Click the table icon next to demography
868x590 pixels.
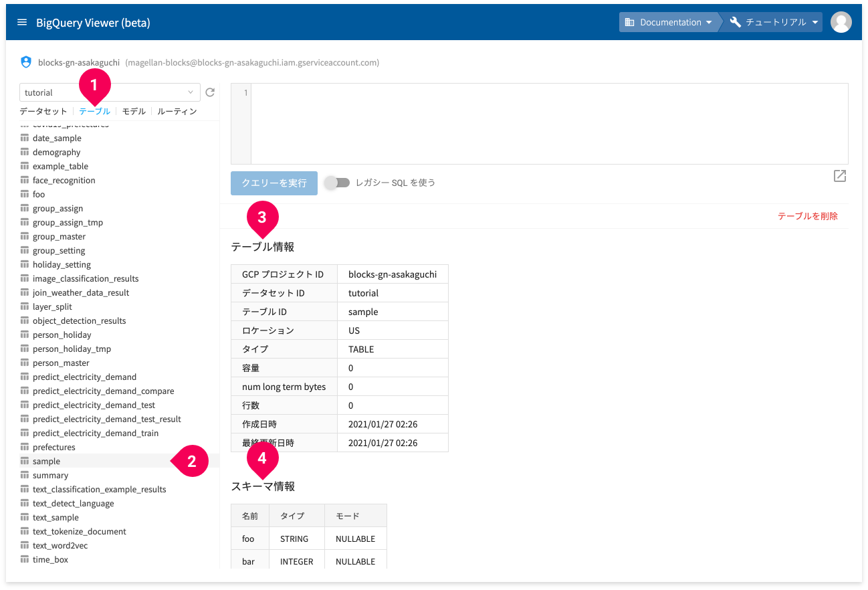point(25,152)
